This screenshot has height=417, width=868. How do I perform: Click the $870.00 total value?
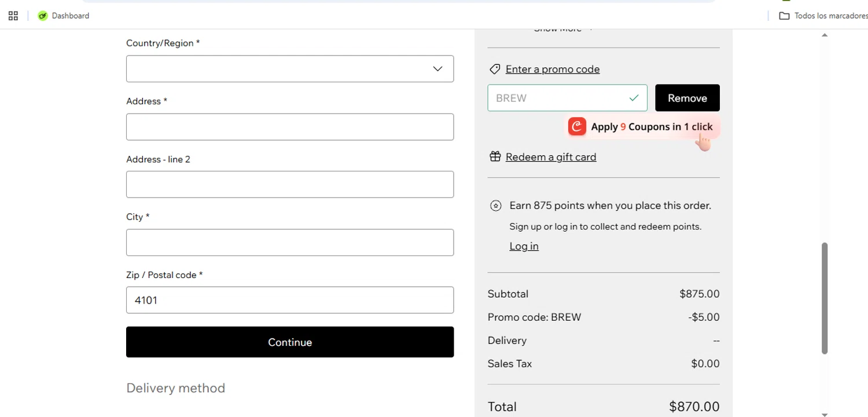694,407
